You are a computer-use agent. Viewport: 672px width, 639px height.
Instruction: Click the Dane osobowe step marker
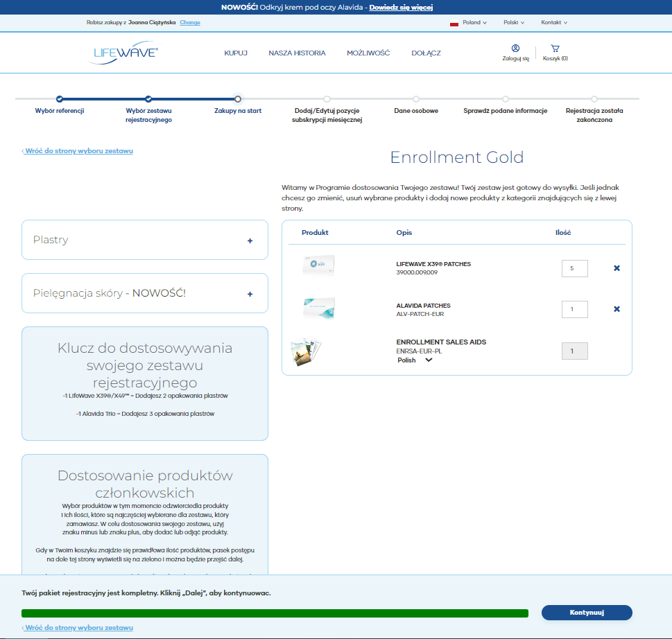[x=416, y=99]
